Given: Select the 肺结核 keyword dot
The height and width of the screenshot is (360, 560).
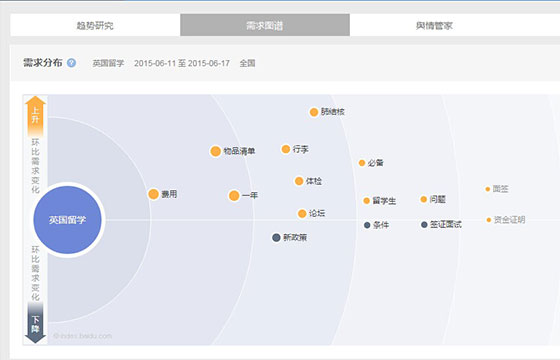Looking at the screenshot, I should click(x=314, y=112).
